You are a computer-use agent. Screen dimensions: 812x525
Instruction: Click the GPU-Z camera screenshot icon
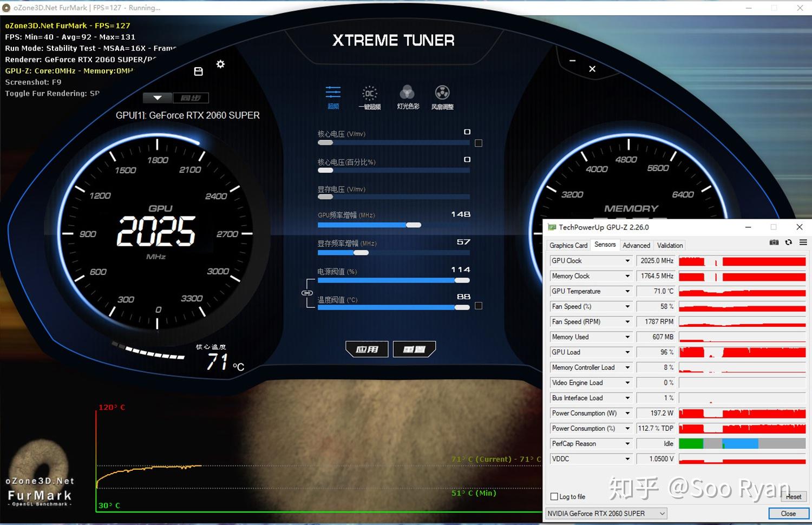pos(774,242)
